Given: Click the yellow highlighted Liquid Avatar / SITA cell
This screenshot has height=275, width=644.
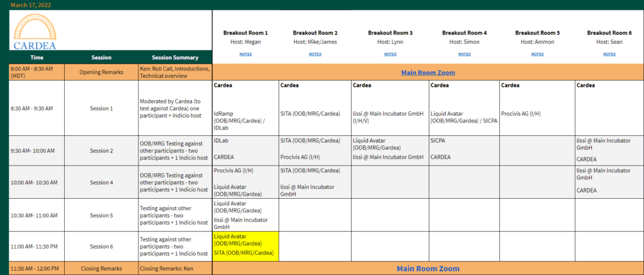Looking at the screenshot, I should pos(246,247).
